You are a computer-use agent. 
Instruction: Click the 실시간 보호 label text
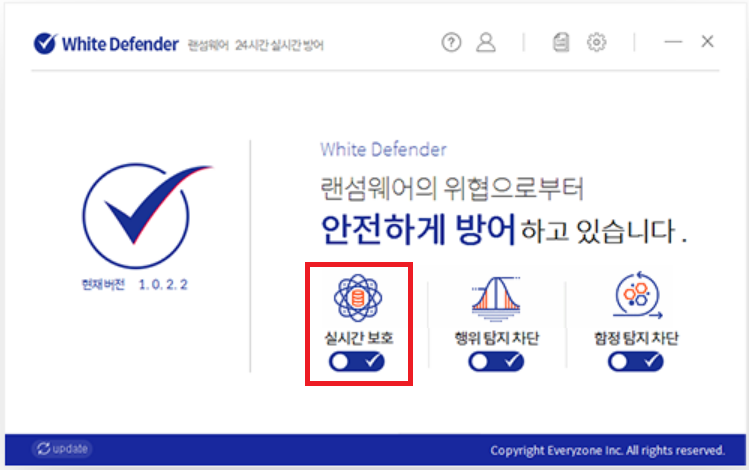coord(359,338)
